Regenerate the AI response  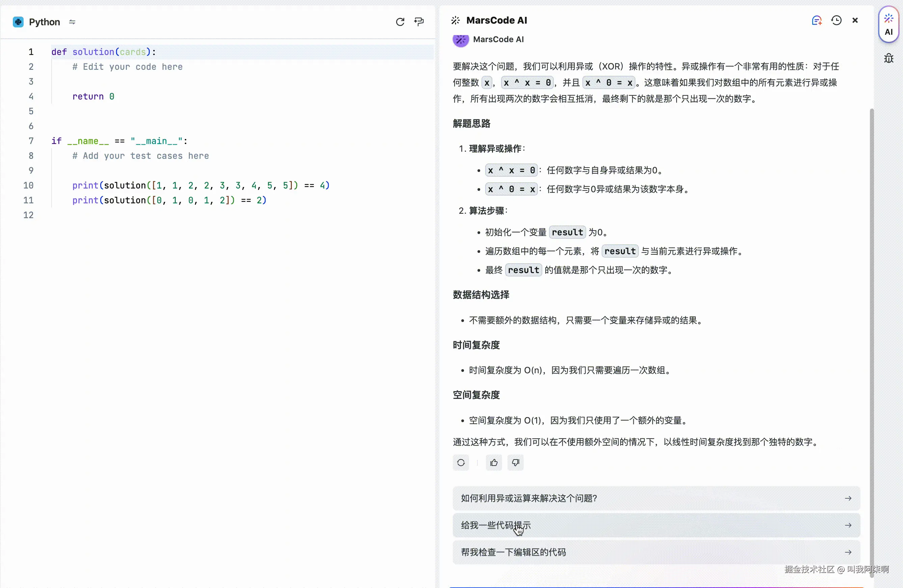tap(461, 463)
